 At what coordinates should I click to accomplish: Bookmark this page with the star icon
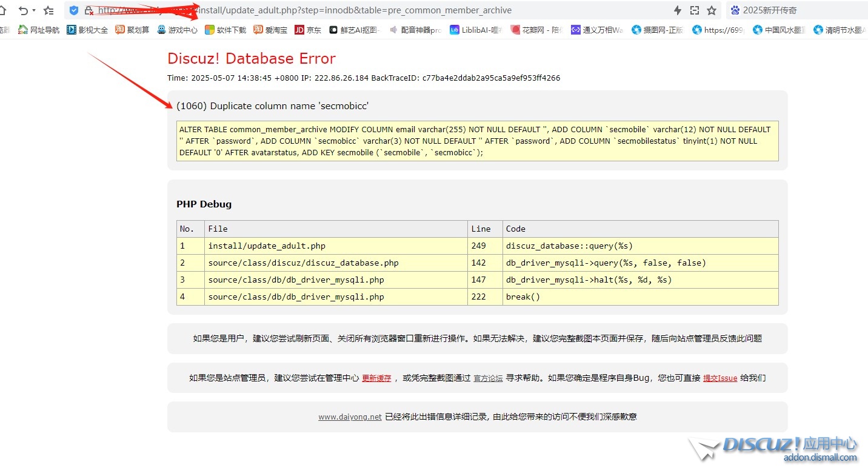(712, 10)
